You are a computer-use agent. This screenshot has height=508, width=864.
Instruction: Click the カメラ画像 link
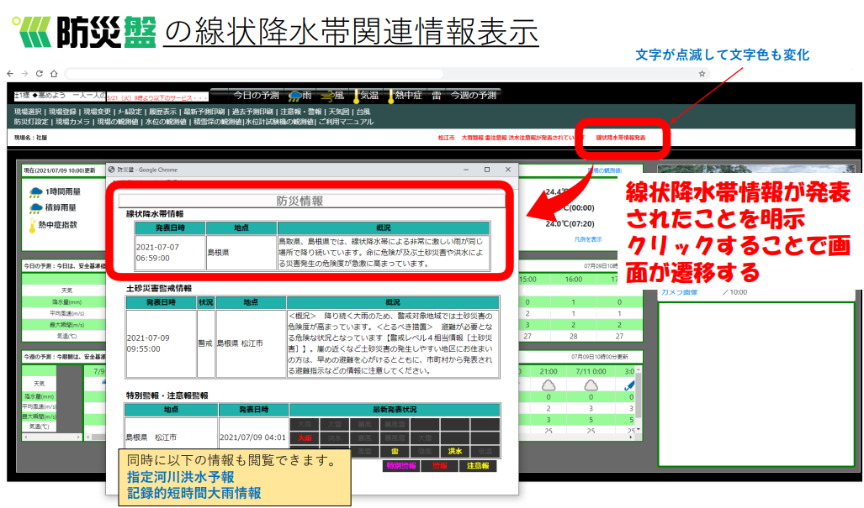(679, 292)
